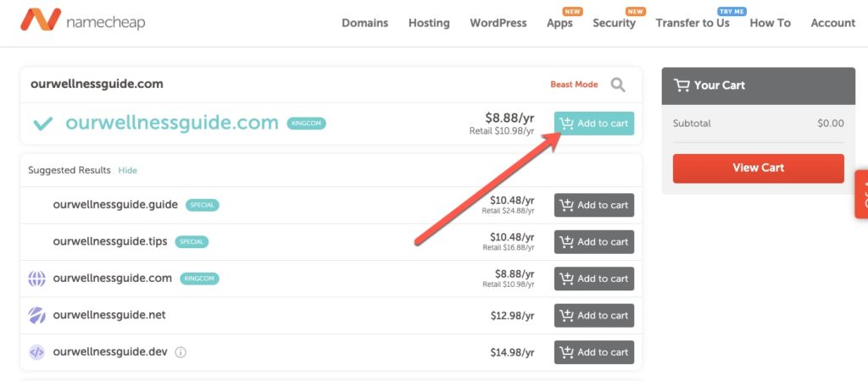Click the globe icon beside ourwellnessguide.com suggestion
This screenshot has width=868, height=381.
click(x=36, y=279)
